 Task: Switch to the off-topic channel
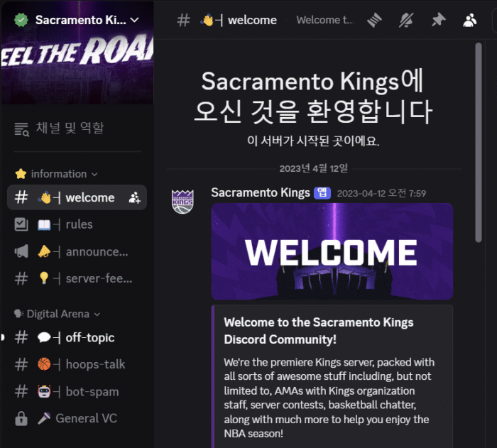77,338
